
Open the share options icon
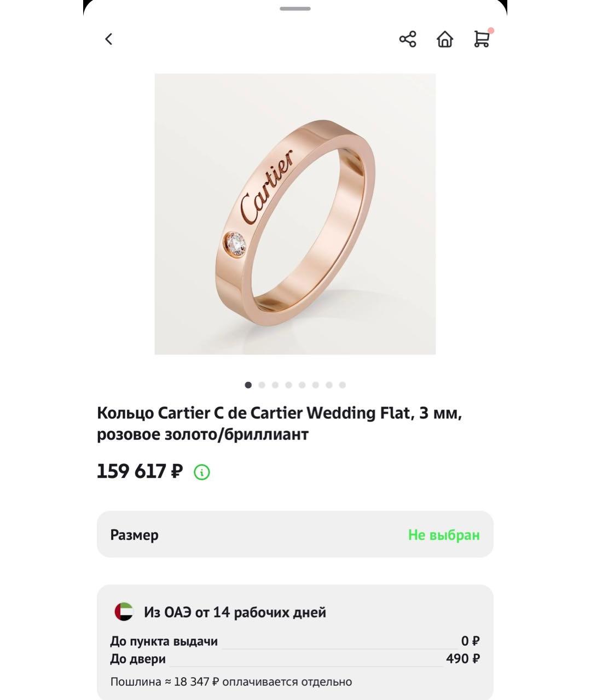coord(407,39)
